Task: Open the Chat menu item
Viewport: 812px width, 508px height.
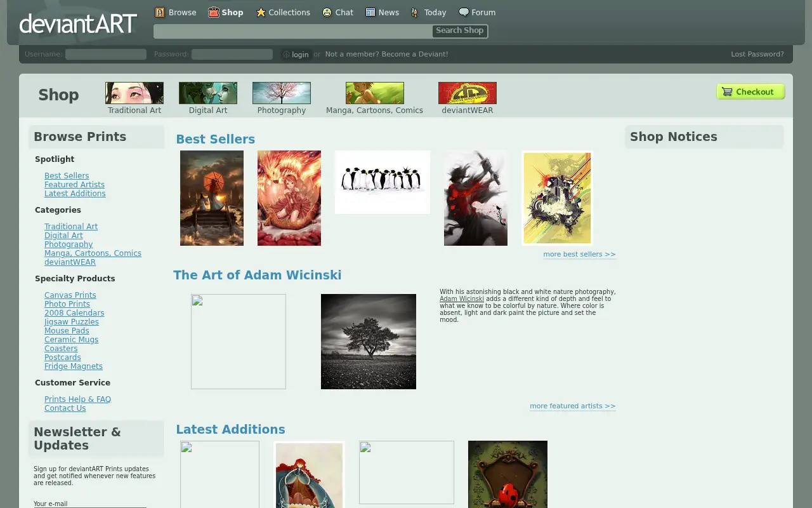Action: click(x=344, y=12)
